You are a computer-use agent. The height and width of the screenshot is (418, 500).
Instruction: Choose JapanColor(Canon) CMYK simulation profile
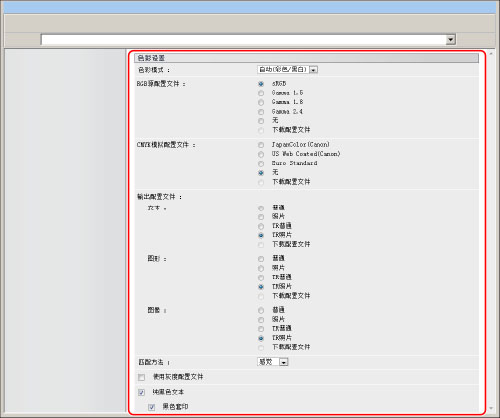[x=261, y=145]
